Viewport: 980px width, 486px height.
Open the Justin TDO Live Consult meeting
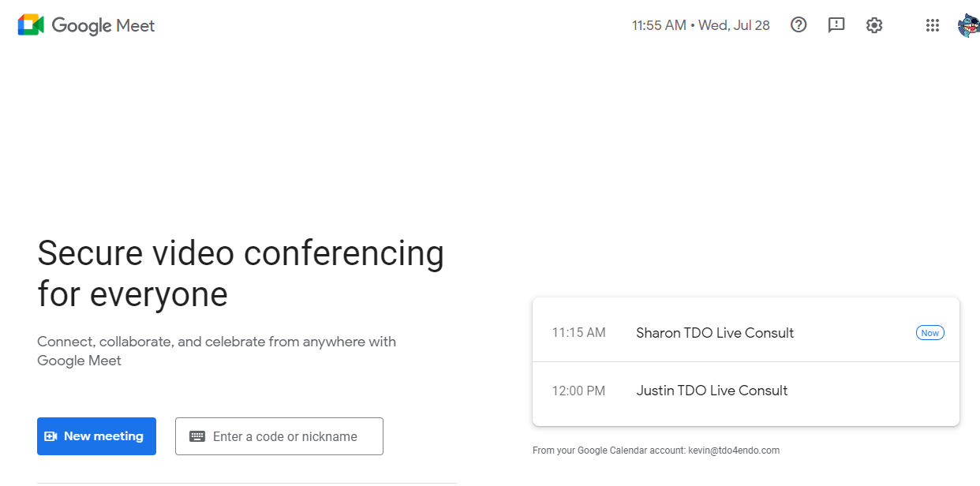click(x=712, y=391)
